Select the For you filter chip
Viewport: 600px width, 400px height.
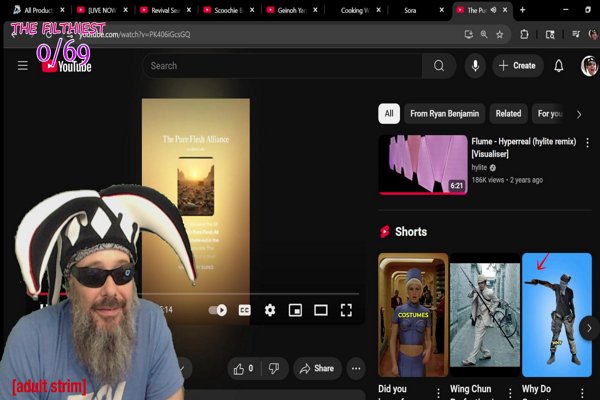550,114
